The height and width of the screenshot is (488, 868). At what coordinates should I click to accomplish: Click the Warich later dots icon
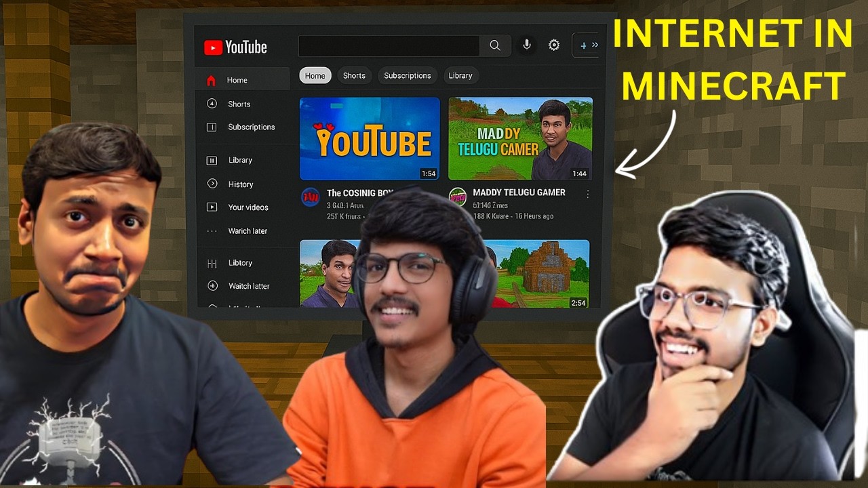point(212,231)
